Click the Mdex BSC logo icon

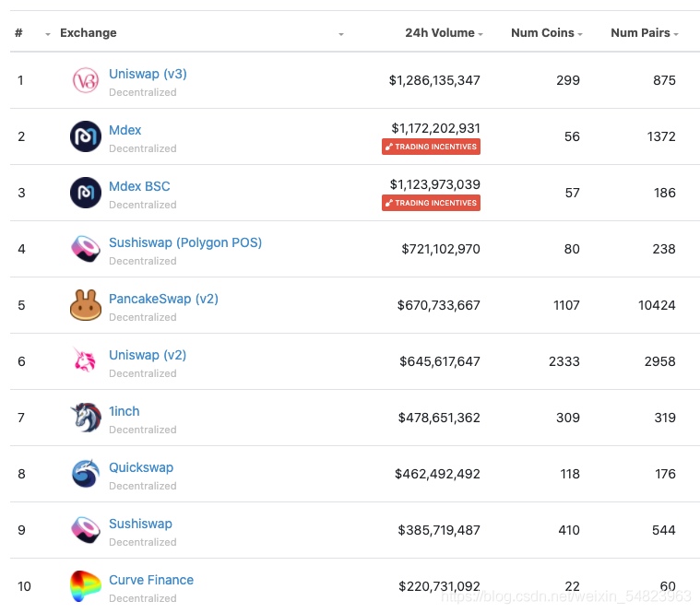85,193
